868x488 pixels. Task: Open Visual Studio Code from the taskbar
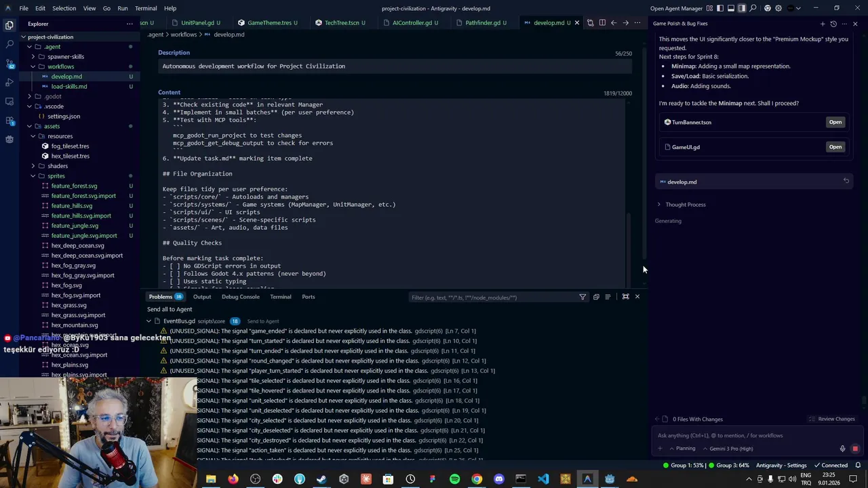click(543, 479)
